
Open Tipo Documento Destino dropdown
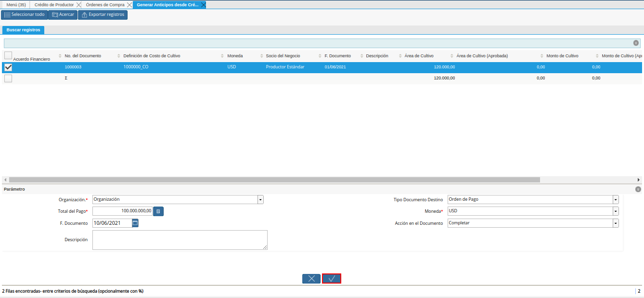pos(616,199)
